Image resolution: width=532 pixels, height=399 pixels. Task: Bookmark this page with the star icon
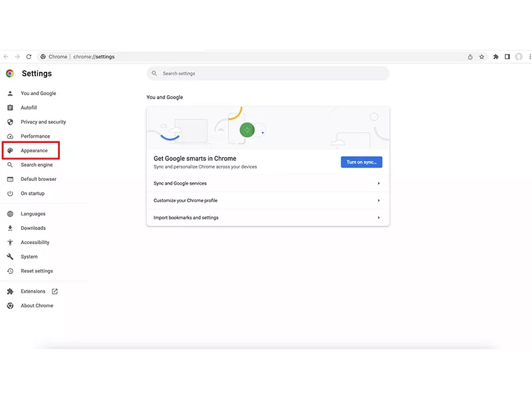coord(481,57)
